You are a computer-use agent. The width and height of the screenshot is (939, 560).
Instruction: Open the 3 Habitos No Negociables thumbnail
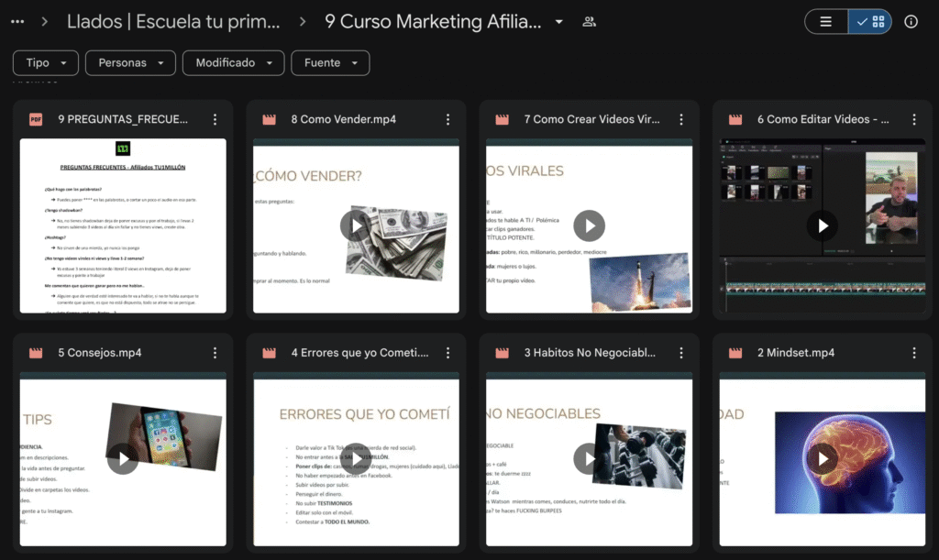(x=589, y=458)
